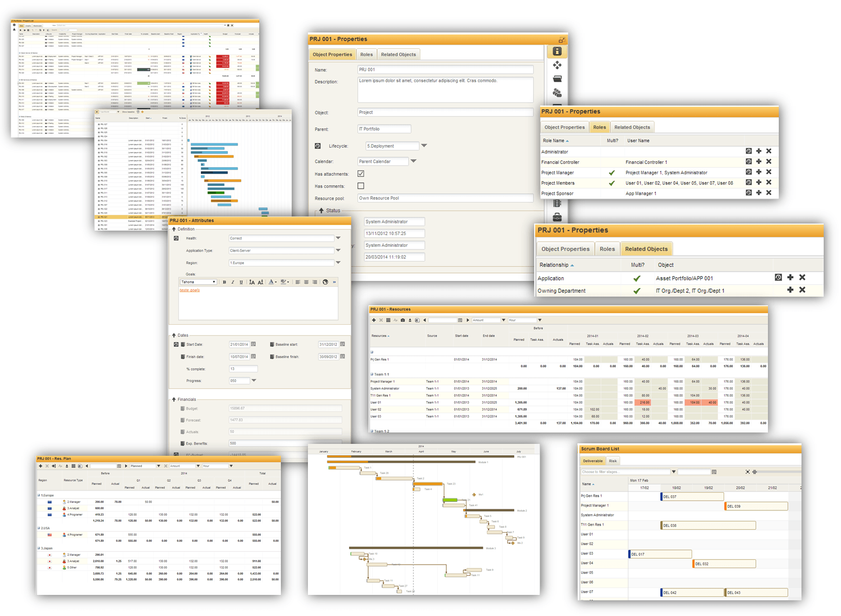Viewport: 841px width, 616px height.
Task: Toggle bold in the Goals editor
Action: [x=224, y=282]
